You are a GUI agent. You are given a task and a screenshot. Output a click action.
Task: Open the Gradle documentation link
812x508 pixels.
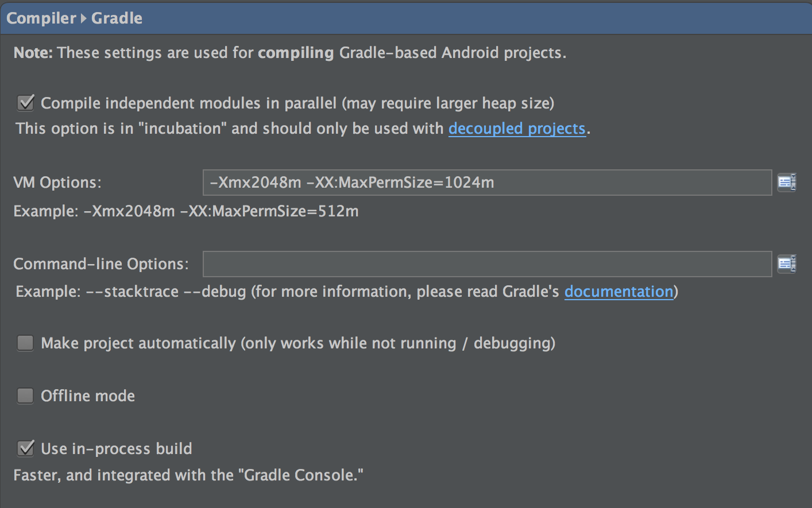point(618,292)
